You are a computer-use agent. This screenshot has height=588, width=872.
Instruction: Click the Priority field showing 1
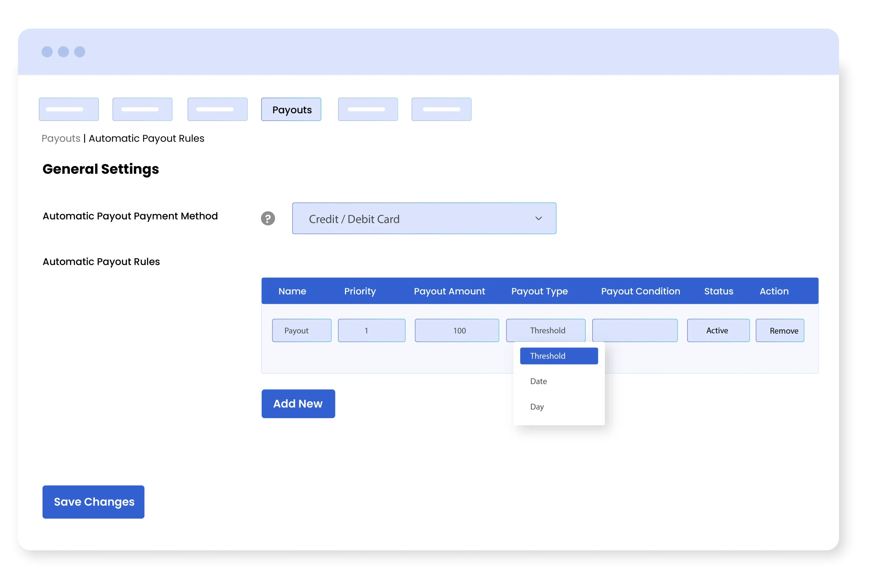coord(371,330)
